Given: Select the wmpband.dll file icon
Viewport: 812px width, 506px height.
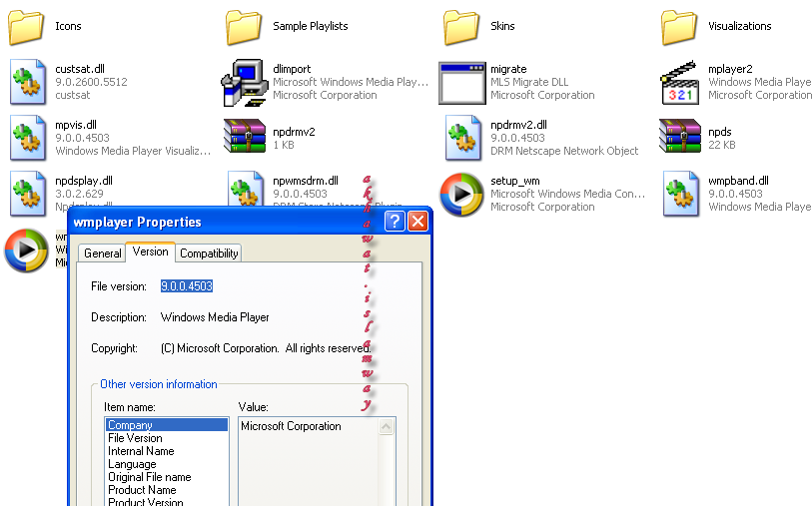Looking at the screenshot, I should (x=681, y=194).
